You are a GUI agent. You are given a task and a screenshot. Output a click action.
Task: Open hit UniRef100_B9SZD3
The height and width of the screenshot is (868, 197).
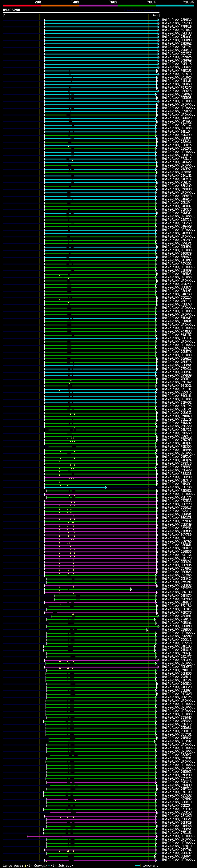176,23
